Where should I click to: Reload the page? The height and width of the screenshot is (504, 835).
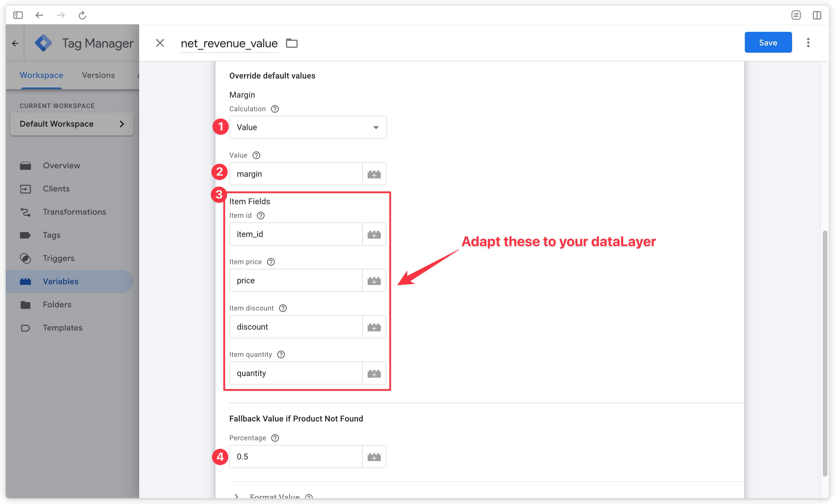coord(82,15)
